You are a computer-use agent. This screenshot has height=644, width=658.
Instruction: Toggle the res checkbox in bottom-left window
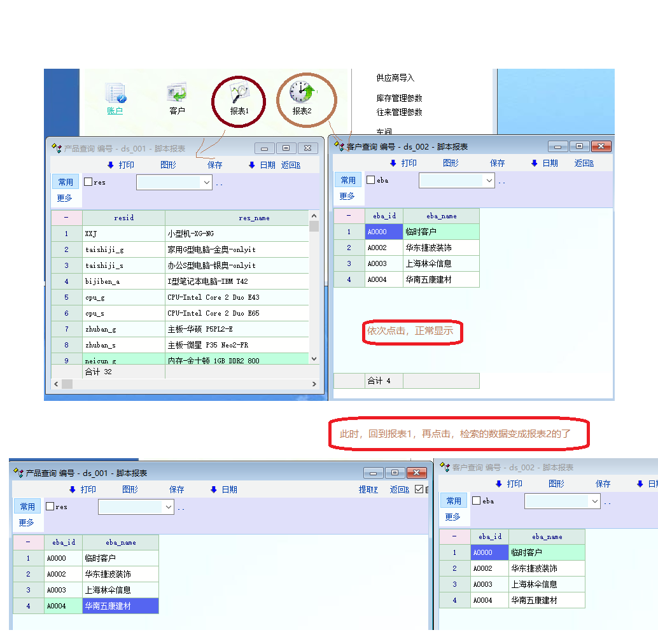[50, 507]
